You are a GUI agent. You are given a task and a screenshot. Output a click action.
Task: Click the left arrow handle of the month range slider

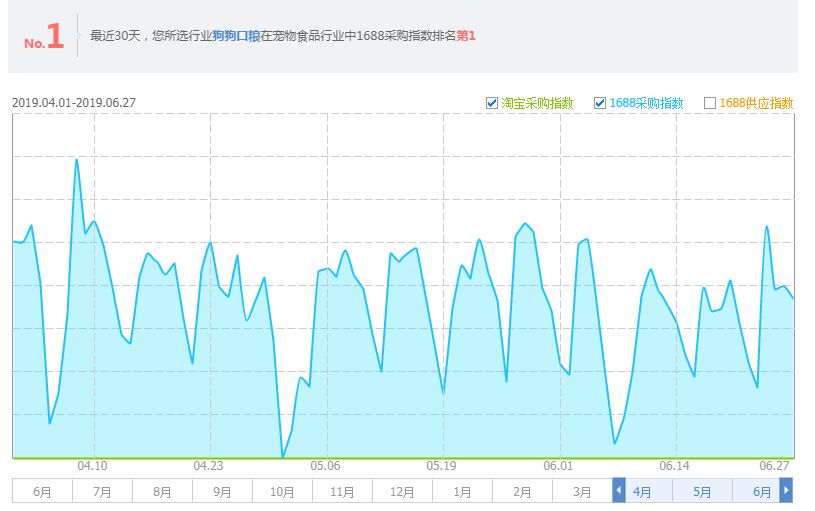[x=619, y=490]
